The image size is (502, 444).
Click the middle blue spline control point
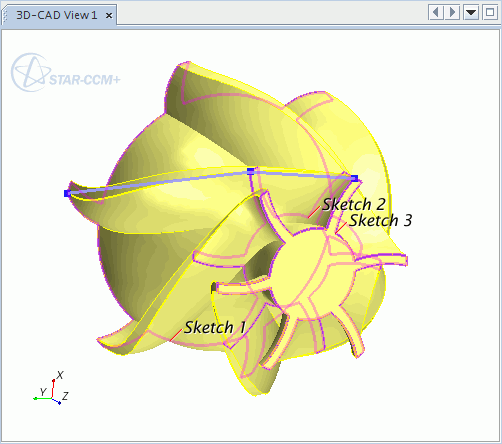coord(250,171)
